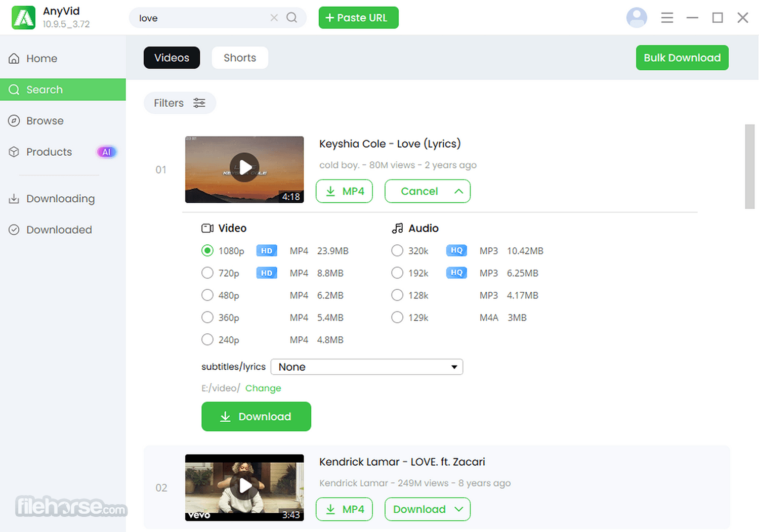This screenshot has height=532, width=759.
Task: Click the magnifier search icon in search box
Action: 292,18
